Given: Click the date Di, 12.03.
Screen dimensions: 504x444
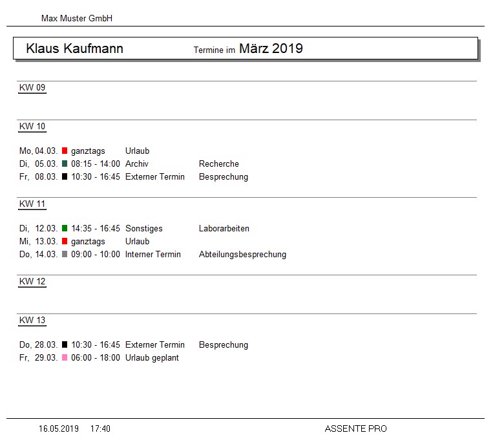Looking at the screenshot, I should point(39,228).
